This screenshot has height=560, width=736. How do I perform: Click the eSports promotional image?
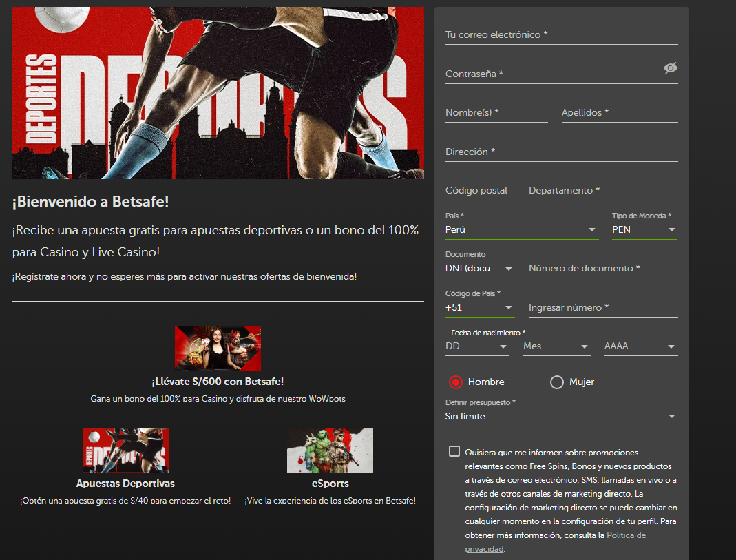point(330,449)
